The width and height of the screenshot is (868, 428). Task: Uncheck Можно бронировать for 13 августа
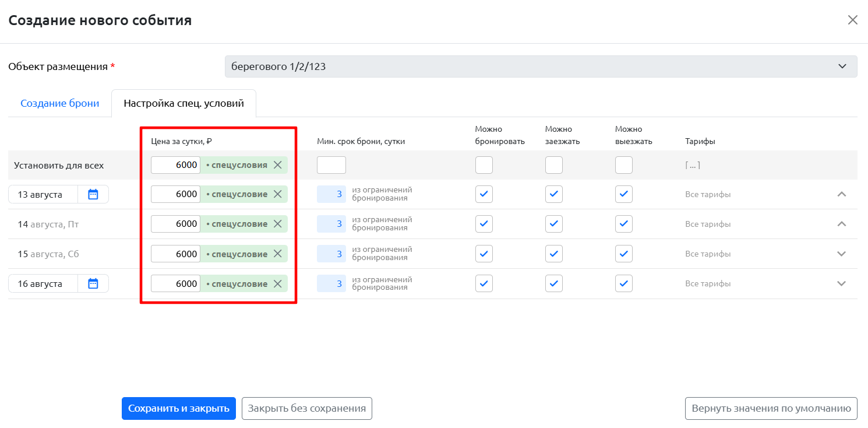484,194
